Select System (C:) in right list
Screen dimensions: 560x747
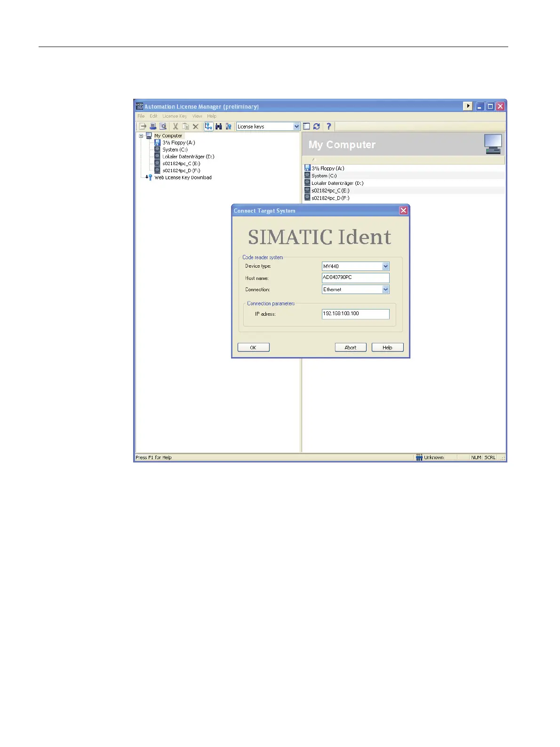point(324,176)
